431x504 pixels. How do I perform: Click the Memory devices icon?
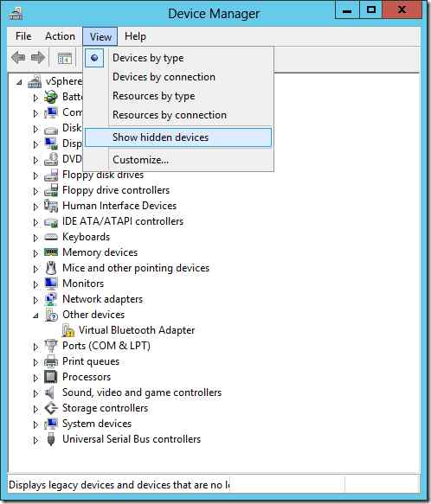pyautogui.click(x=51, y=252)
